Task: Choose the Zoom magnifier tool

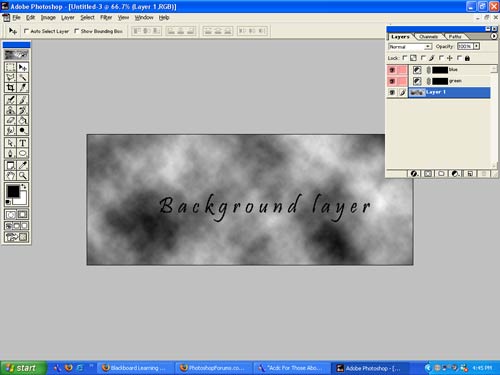Action: pyautogui.click(x=22, y=175)
